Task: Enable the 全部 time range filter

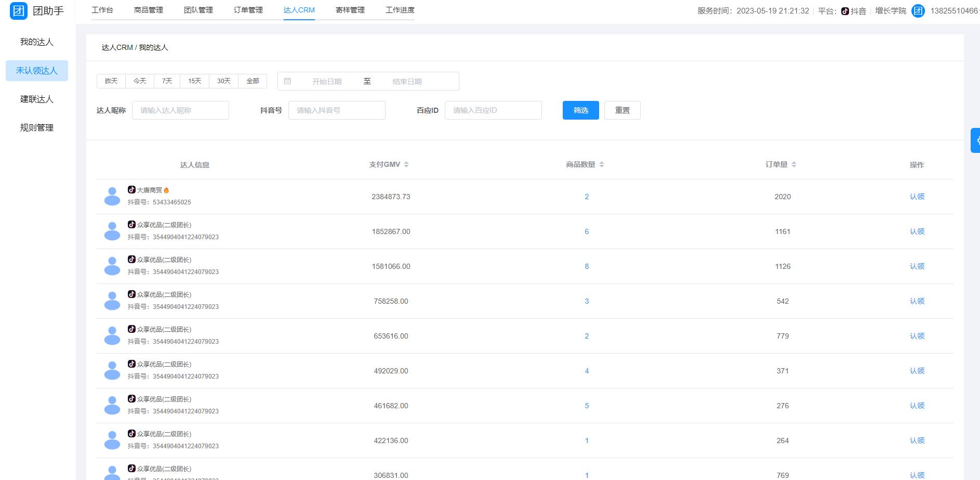Action: tap(253, 81)
